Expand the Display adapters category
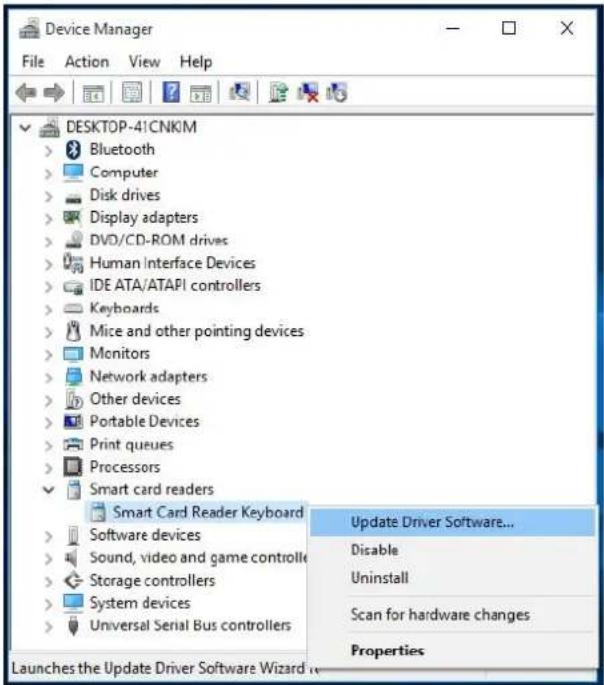Image resolution: width=604 pixels, height=685 pixels. pos(48,218)
